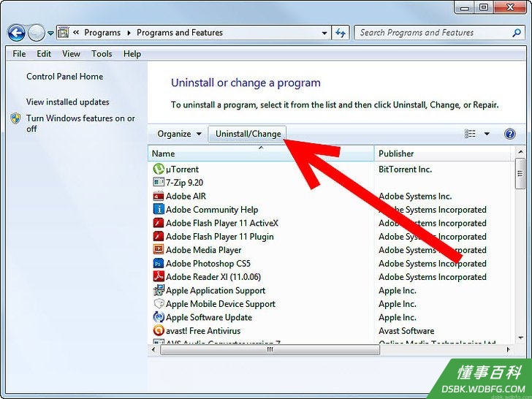Click the Forward navigation arrow button
The height and width of the screenshot is (399, 532).
pyautogui.click(x=37, y=33)
